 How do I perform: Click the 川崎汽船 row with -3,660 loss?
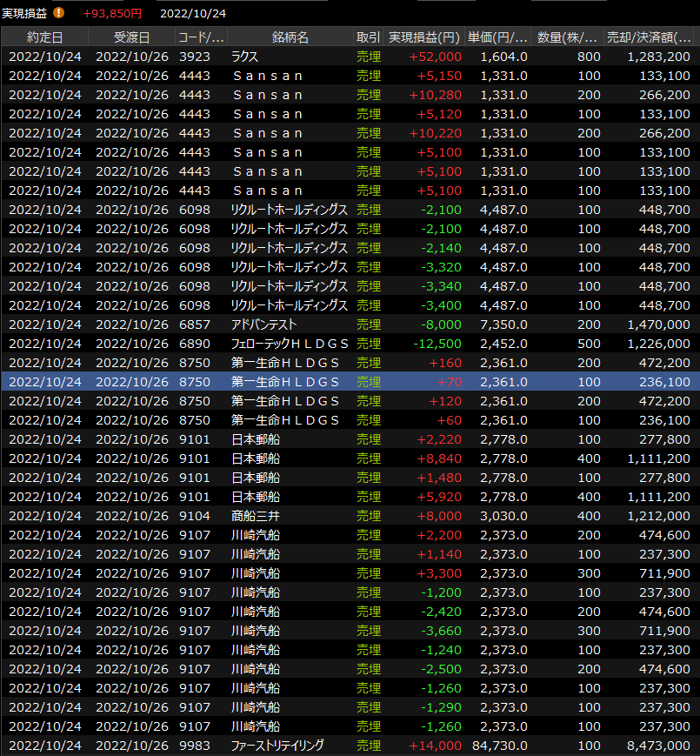click(348, 631)
